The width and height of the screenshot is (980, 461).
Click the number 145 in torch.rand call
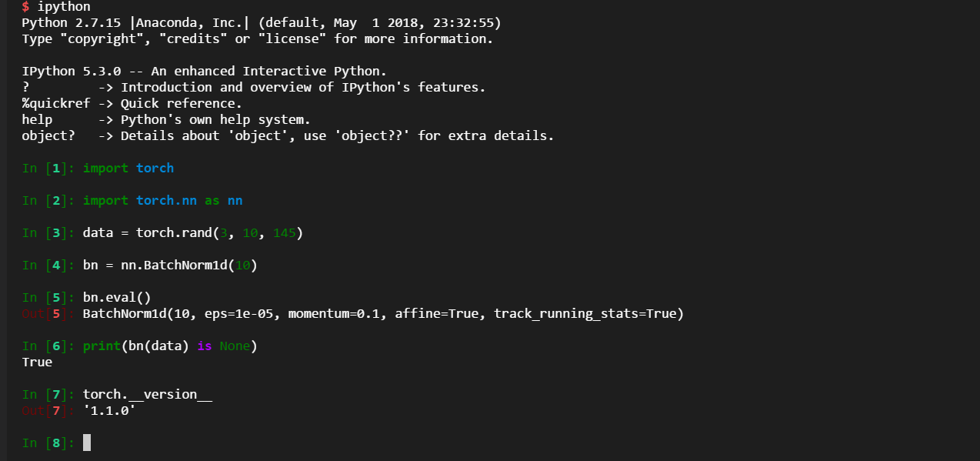coord(284,232)
